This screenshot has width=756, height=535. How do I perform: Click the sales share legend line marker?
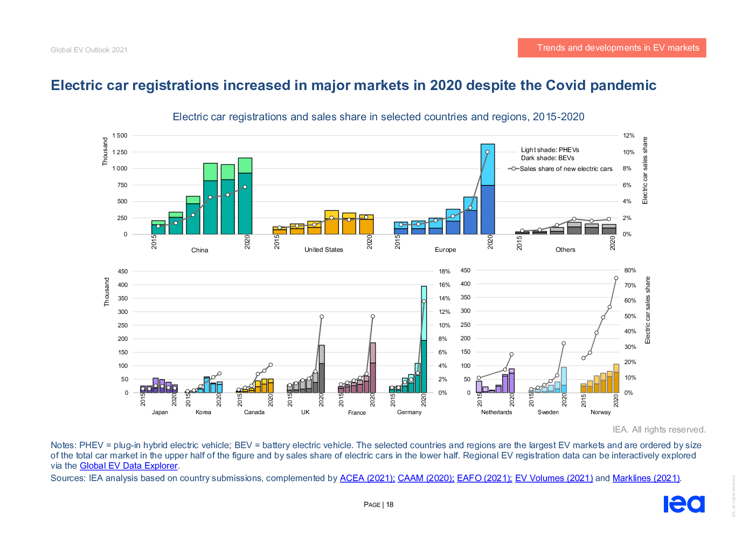(x=514, y=169)
